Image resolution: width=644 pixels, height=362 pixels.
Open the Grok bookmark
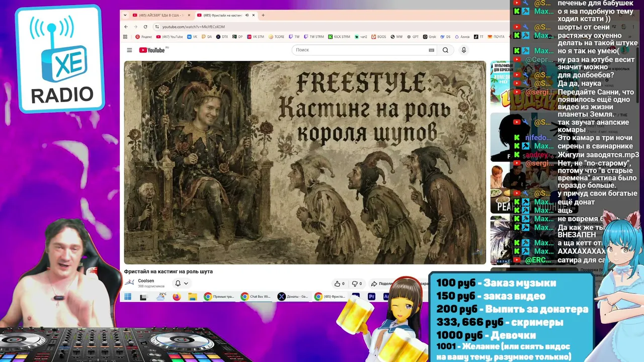point(429,37)
